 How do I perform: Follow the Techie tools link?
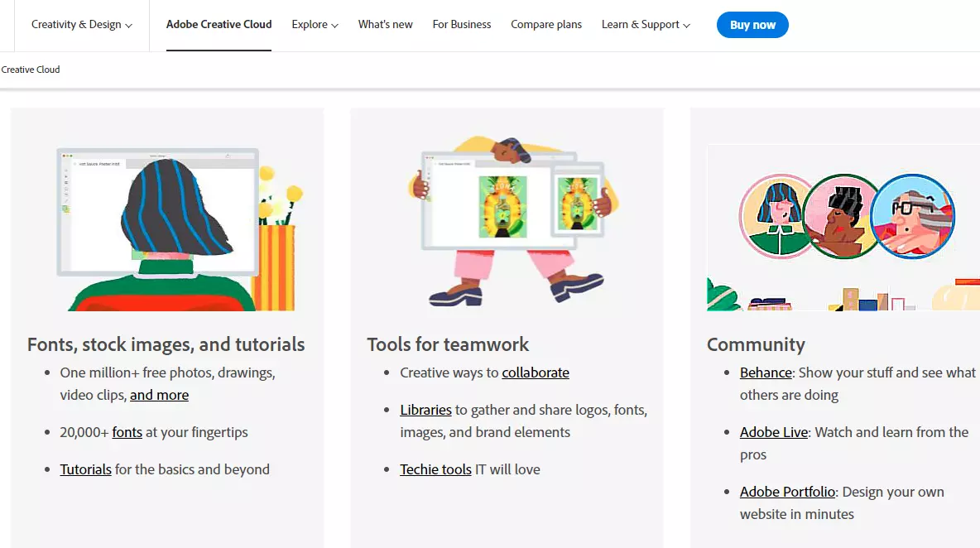coord(435,469)
